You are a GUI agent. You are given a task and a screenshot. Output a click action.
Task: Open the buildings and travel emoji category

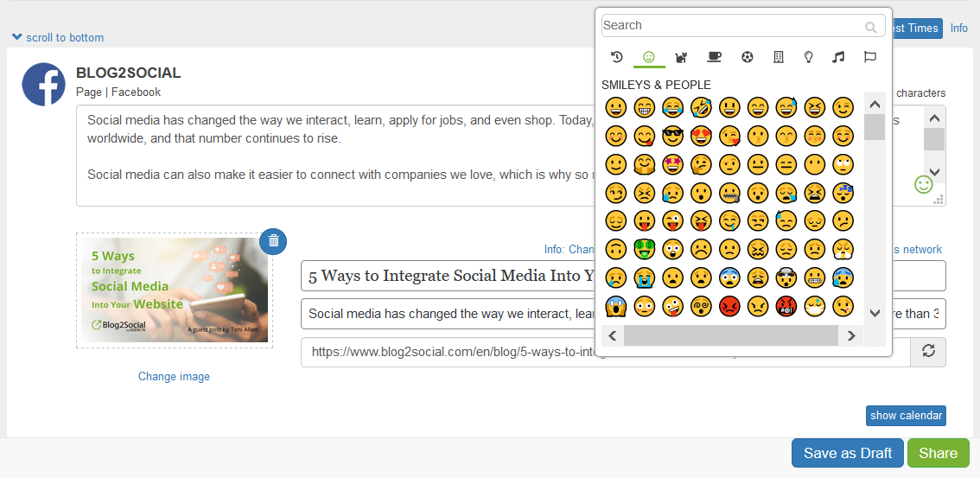point(778,57)
